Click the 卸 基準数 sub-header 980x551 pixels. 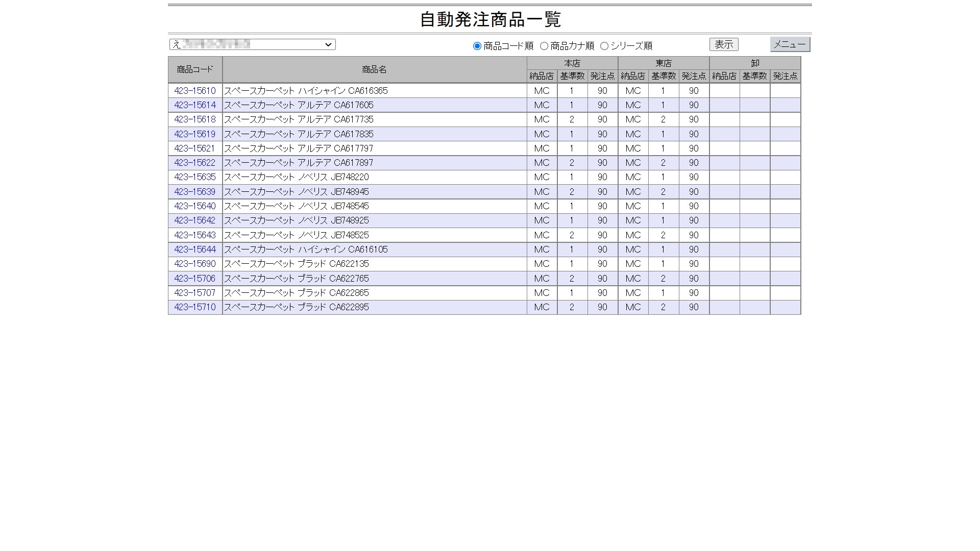tap(755, 76)
